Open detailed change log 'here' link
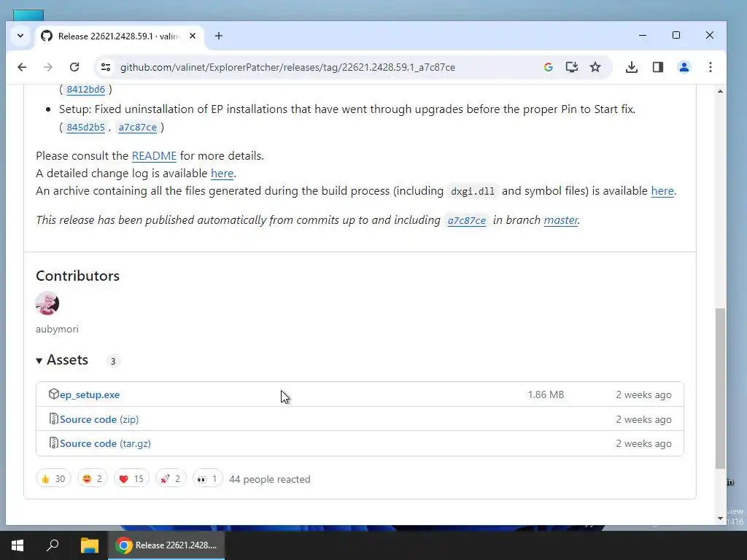Viewport: 747px width, 560px height. [222, 174]
